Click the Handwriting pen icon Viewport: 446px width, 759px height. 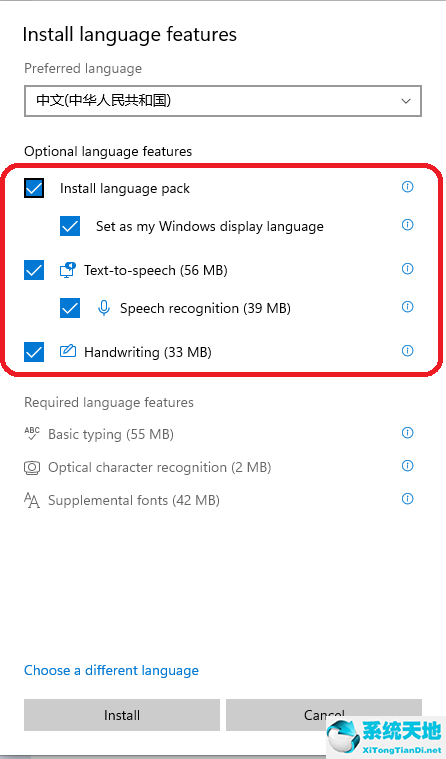point(68,351)
